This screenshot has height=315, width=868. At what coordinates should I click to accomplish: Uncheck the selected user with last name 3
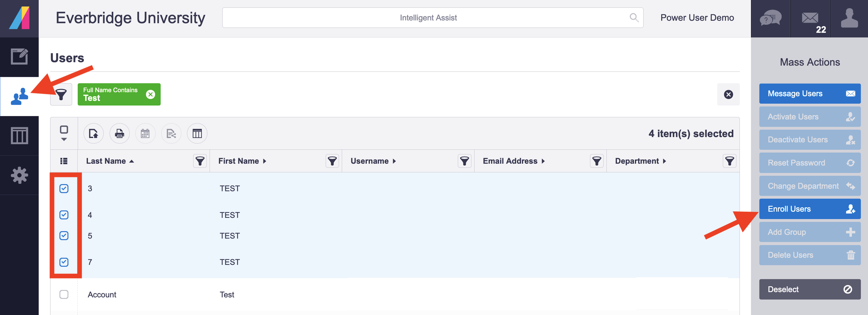tap(64, 188)
